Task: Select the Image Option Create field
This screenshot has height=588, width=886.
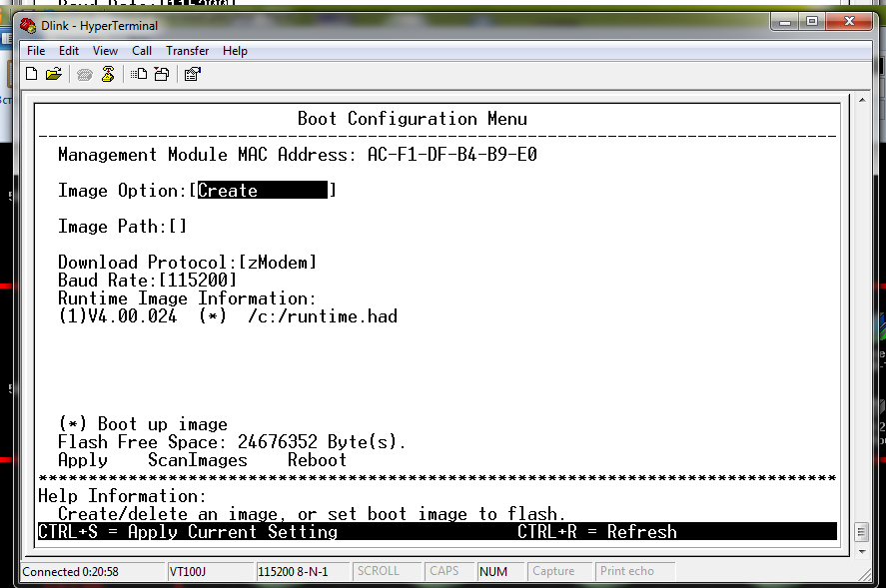Action: [262, 191]
